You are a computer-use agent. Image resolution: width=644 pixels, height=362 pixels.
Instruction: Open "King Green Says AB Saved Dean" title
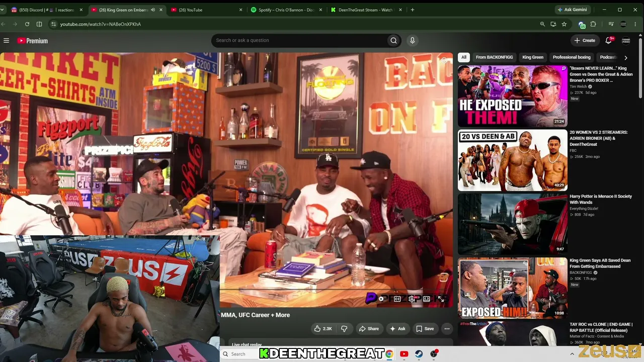(x=600, y=263)
